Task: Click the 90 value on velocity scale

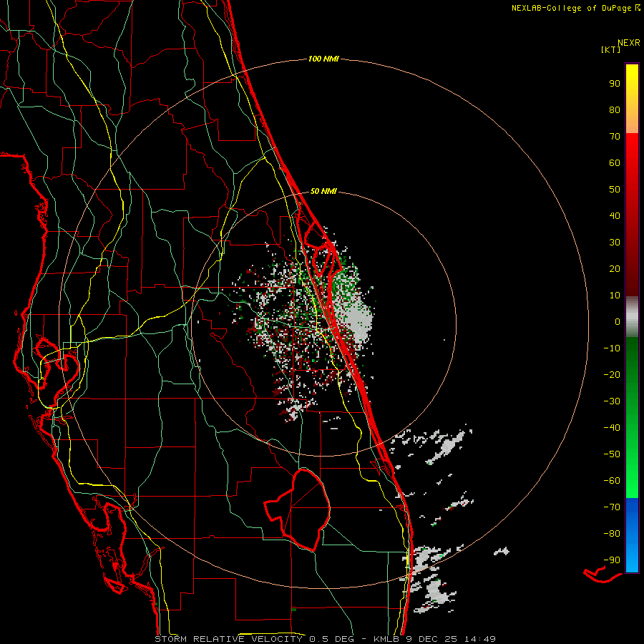Action: tap(615, 84)
